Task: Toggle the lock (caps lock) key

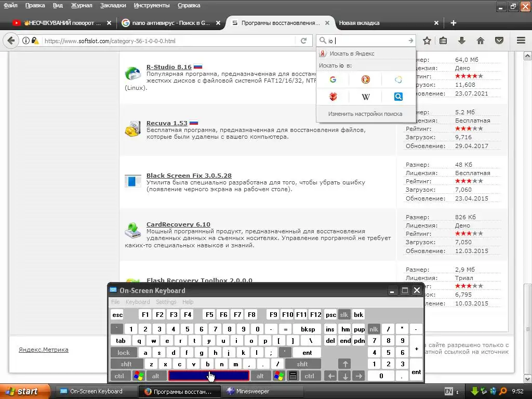Action: click(124, 353)
